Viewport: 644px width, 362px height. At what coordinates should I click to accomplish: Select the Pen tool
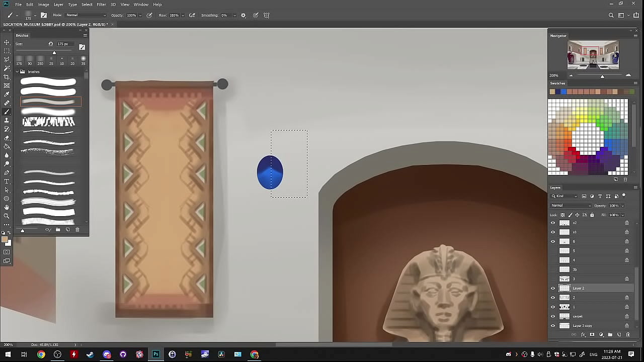click(7, 172)
